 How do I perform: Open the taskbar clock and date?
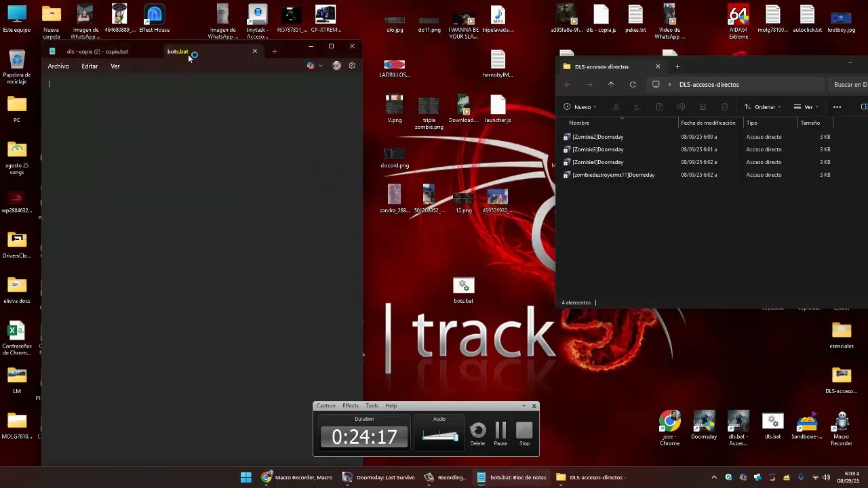848,477
